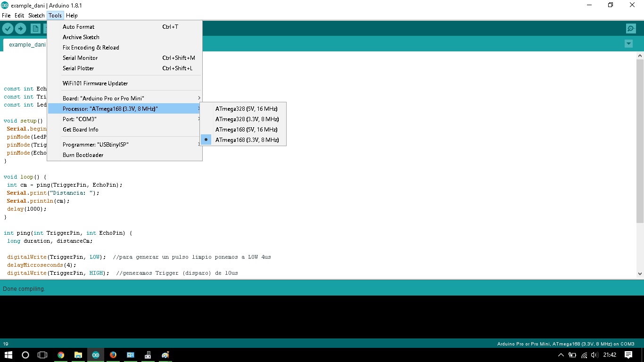Click the board and port status text
Viewport: 644px width, 362px height.
click(x=566, y=344)
